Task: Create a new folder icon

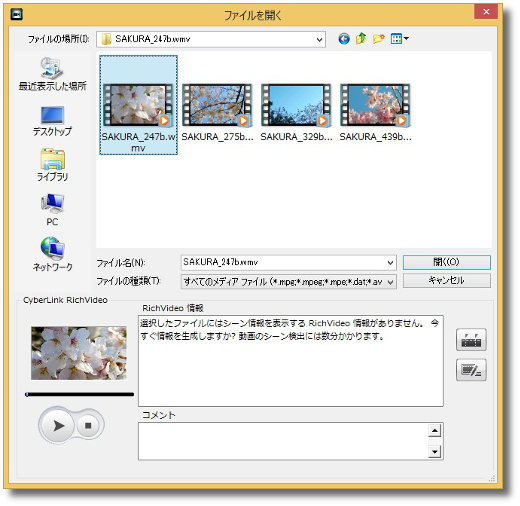Action: (x=379, y=39)
